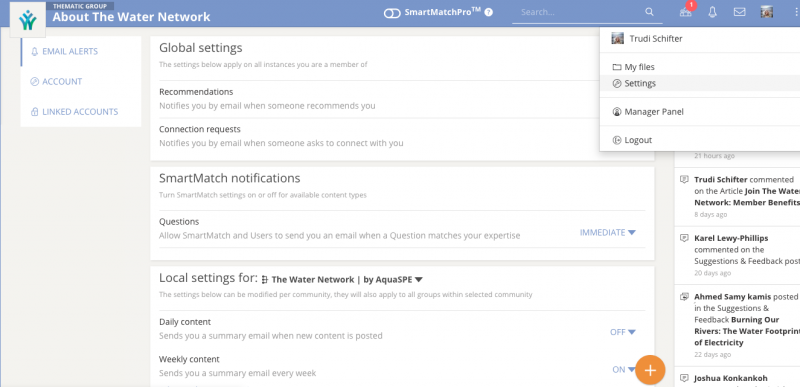This screenshot has height=387, width=800.
Task: Open Burning Our Rivers post link
Action: [x=747, y=331]
